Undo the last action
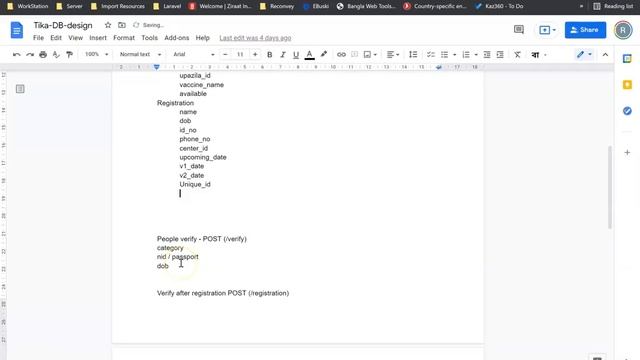Image resolution: width=640 pixels, height=360 pixels. tap(16, 55)
